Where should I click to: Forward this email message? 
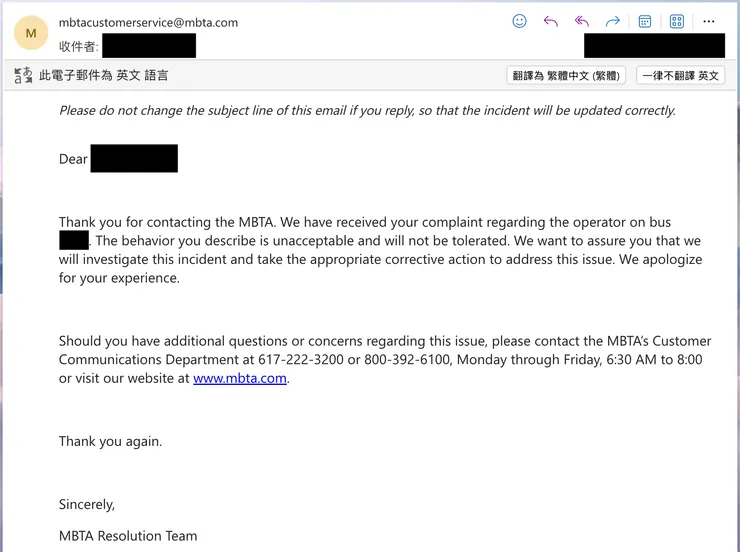(x=613, y=21)
